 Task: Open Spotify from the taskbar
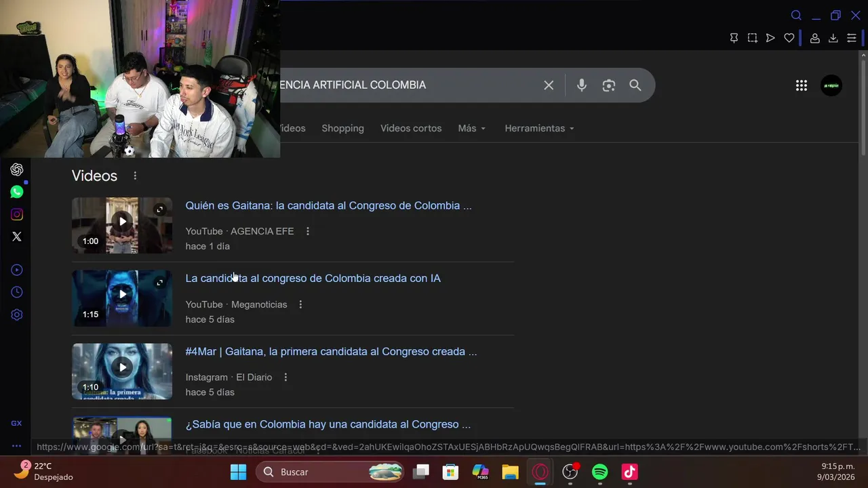(x=600, y=472)
